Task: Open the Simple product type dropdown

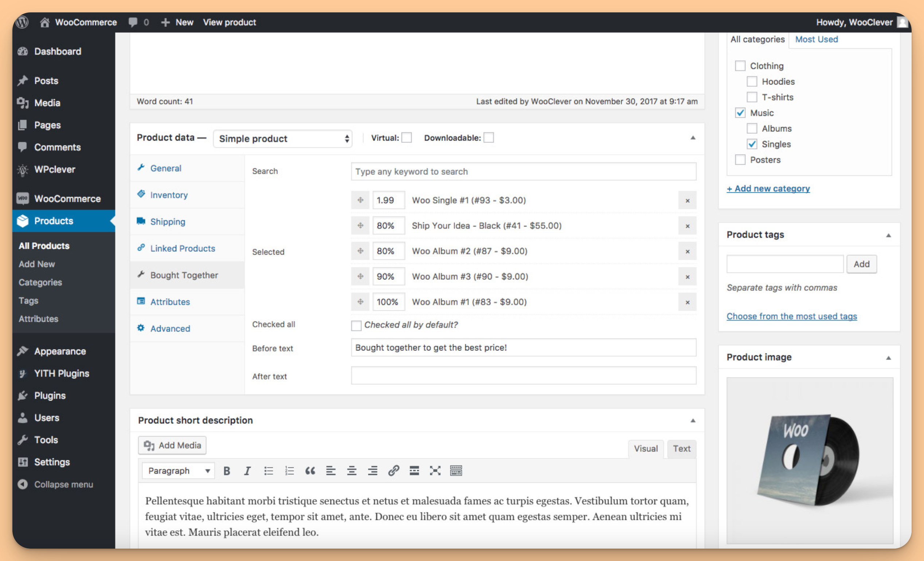Action: [x=282, y=139]
